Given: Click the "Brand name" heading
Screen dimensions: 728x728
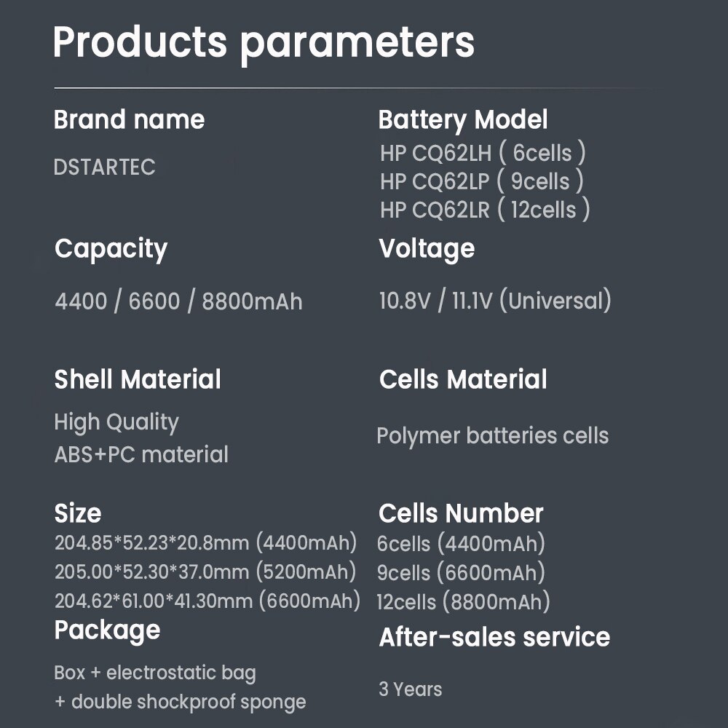Looking at the screenshot, I should pyautogui.click(x=129, y=120).
